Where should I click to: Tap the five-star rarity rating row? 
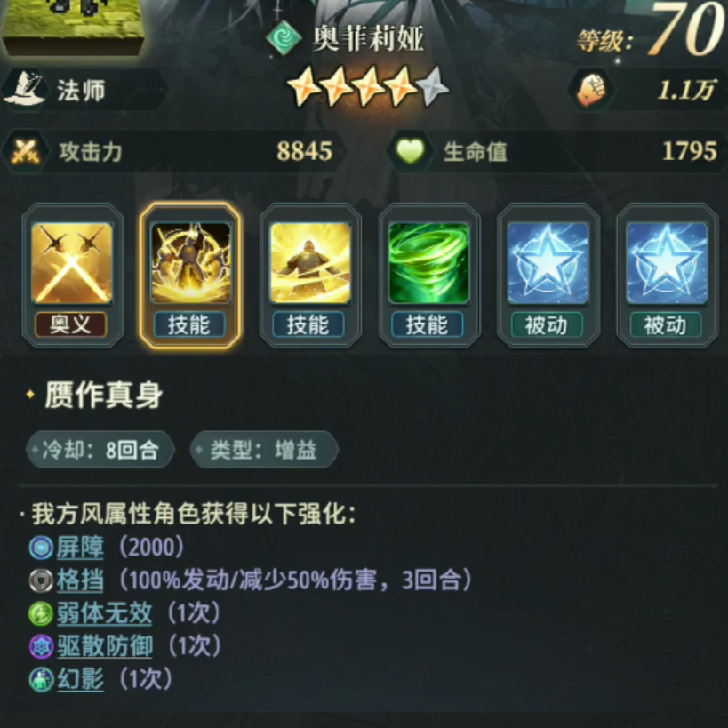point(368,87)
